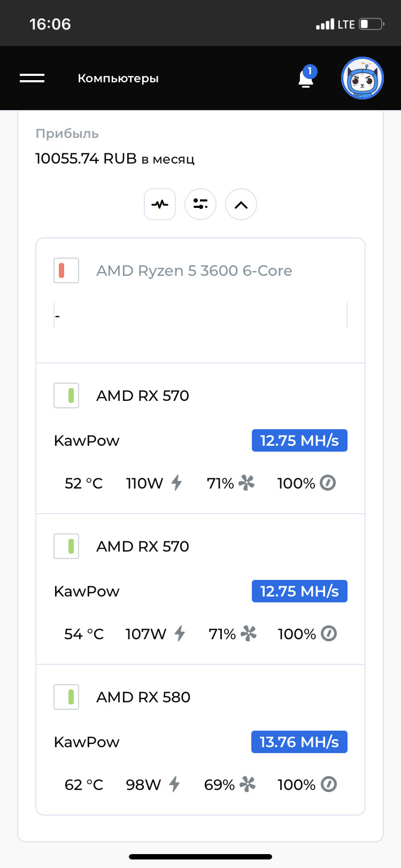This screenshot has height=868, width=401.
Task: Toggle the first AMD RX 570 switch
Action: (66, 396)
